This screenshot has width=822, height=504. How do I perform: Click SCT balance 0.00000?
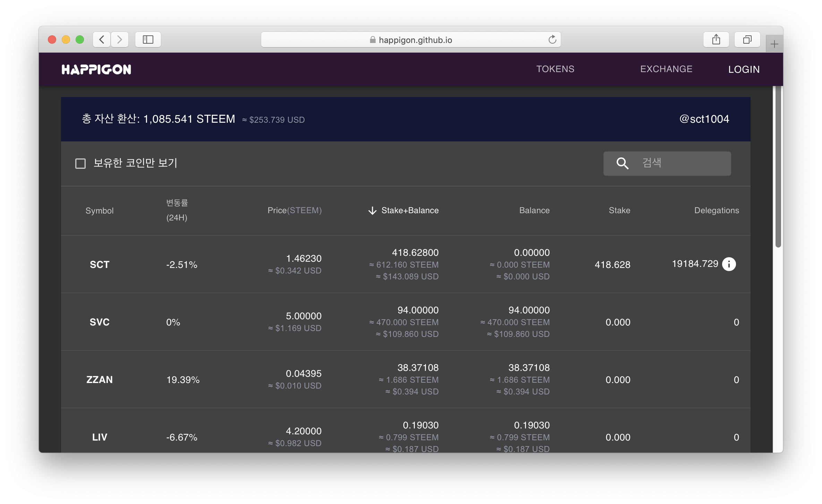(x=532, y=252)
